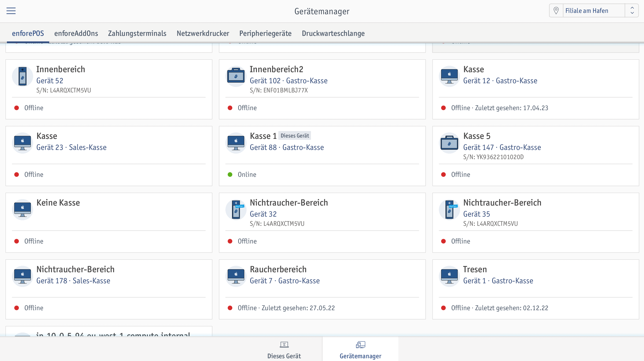Click the Gerät 32 handheld terminal icon
644x361 pixels.
(x=236, y=210)
